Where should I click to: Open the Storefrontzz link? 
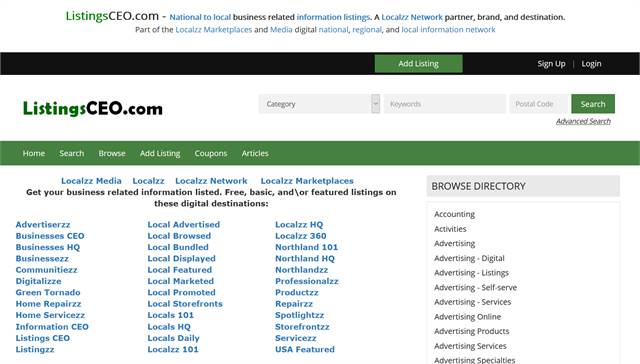pyautogui.click(x=302, y=327)
